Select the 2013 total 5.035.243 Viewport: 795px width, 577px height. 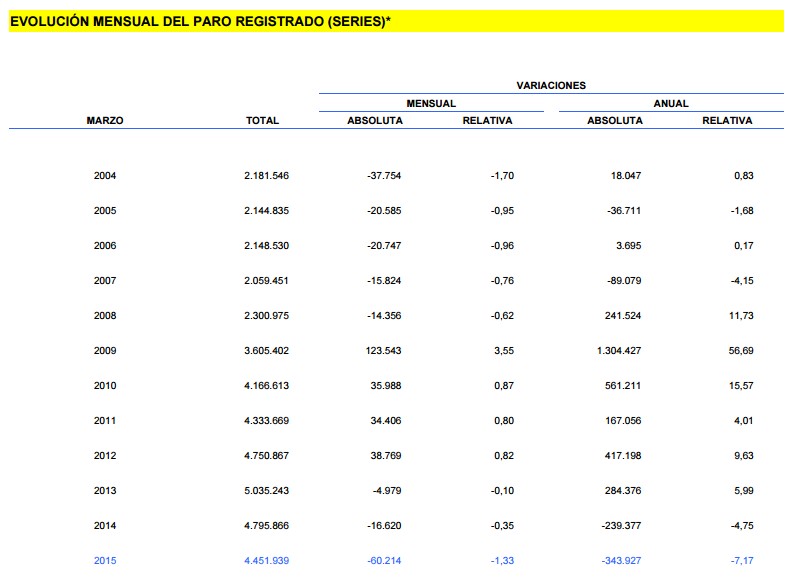(x=266, y=491)
